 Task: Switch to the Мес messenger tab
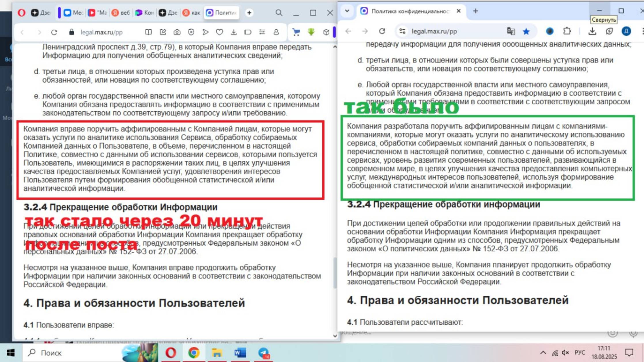pos(73,13)
